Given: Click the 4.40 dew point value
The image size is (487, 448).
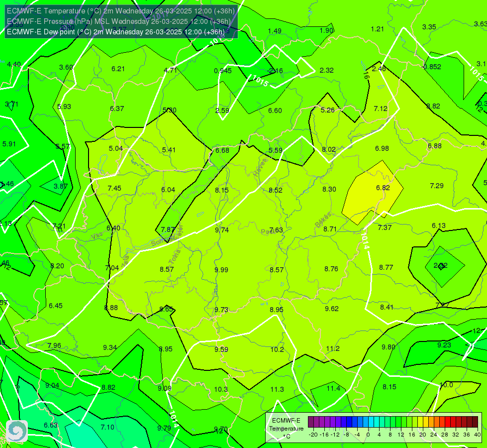Looking at the screenshot, I should (14, 64).
